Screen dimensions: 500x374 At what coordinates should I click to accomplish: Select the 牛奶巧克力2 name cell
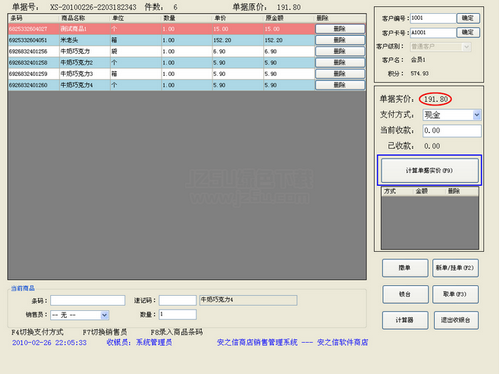coord(85,63)
